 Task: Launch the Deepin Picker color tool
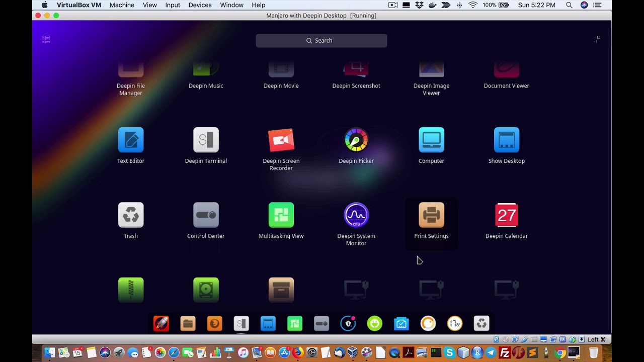[x=356, y=140]
